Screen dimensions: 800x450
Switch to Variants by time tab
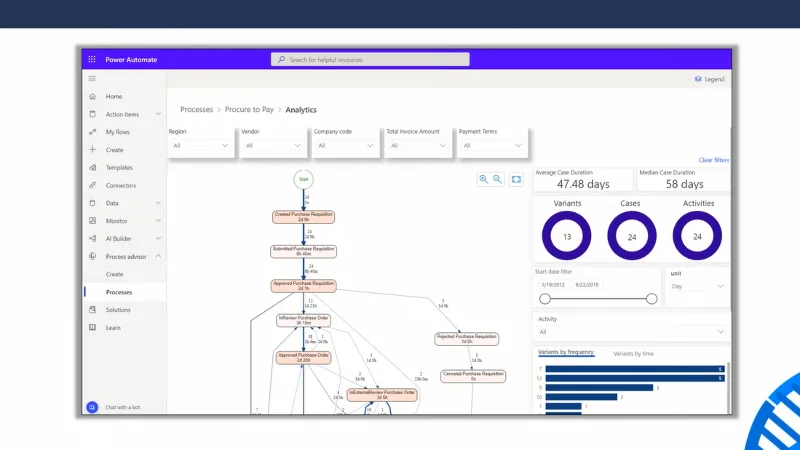coord(633,354)
